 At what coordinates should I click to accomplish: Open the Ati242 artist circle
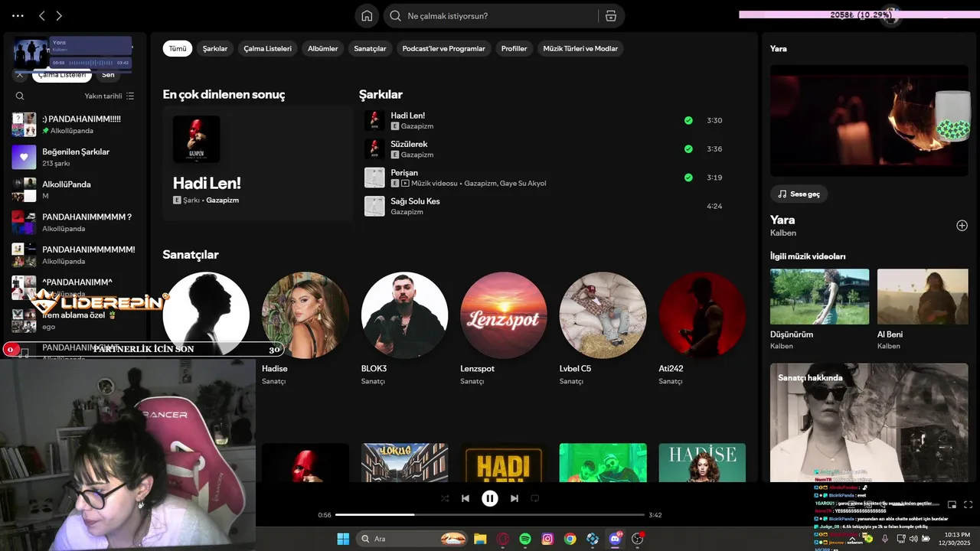click(x=702, y=315)
